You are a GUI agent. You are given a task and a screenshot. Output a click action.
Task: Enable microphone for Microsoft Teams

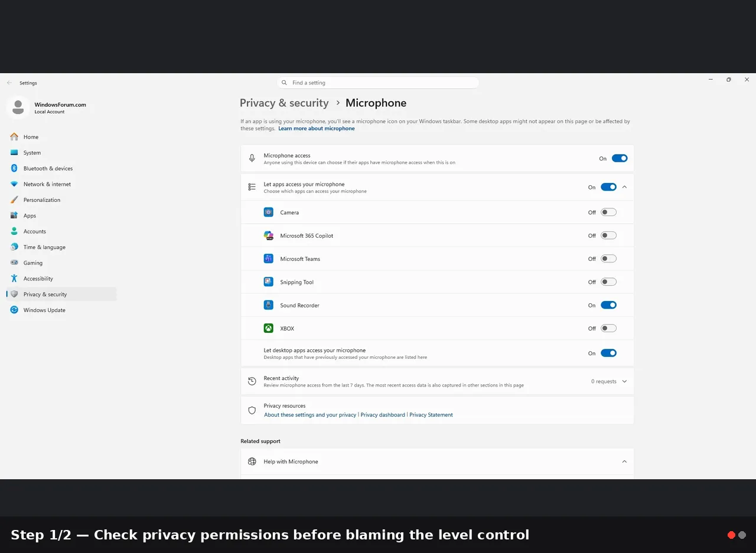pos(608,258)
